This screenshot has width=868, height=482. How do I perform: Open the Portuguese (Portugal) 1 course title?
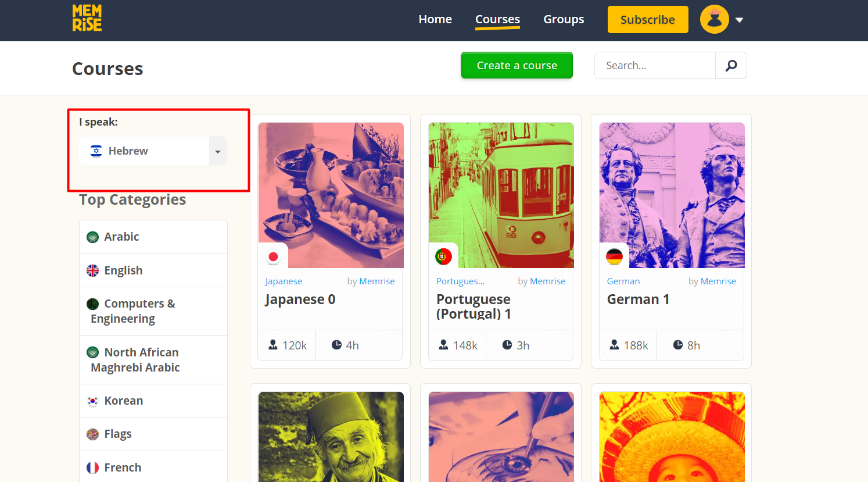coord(474,306)
